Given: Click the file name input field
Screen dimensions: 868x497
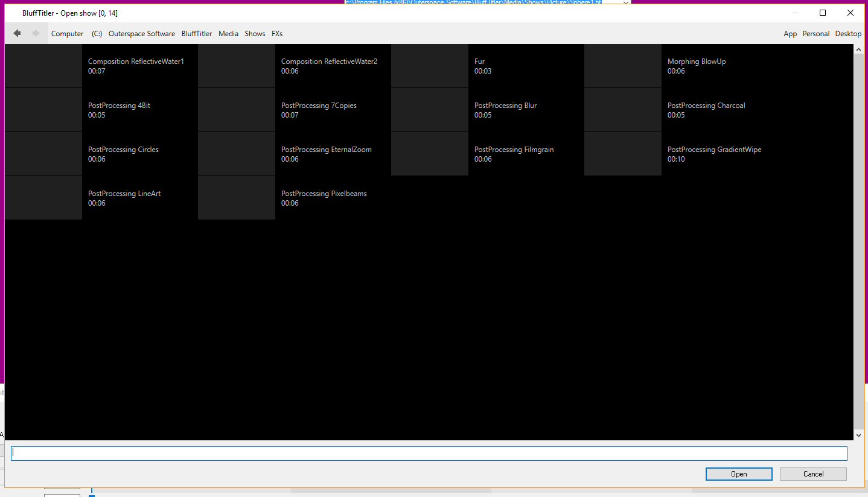Looking at the screenshot, I should click(x=429, y=454).
